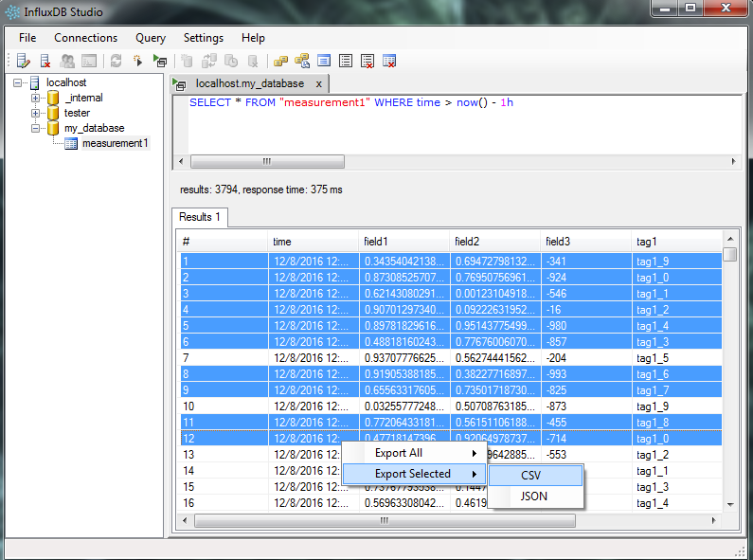Image resolution: width=753 pixels, height=560 pixels.
Task: Select the tester database label
Action: click(77, 113)
